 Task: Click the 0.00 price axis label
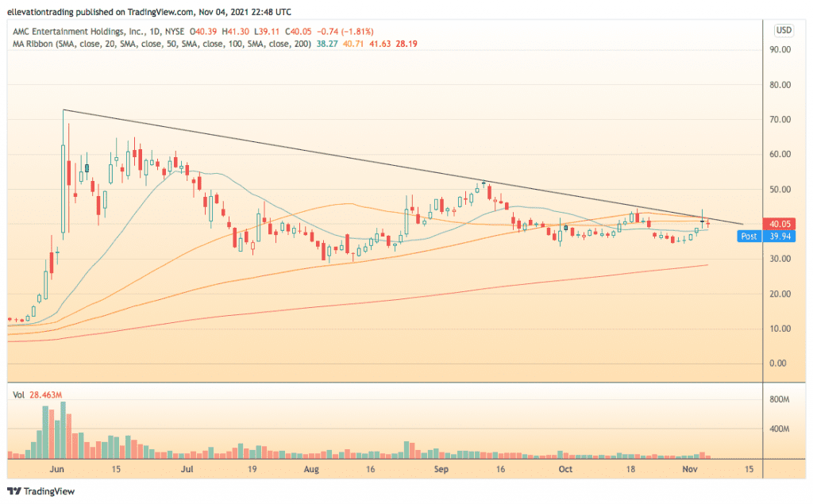778,364
